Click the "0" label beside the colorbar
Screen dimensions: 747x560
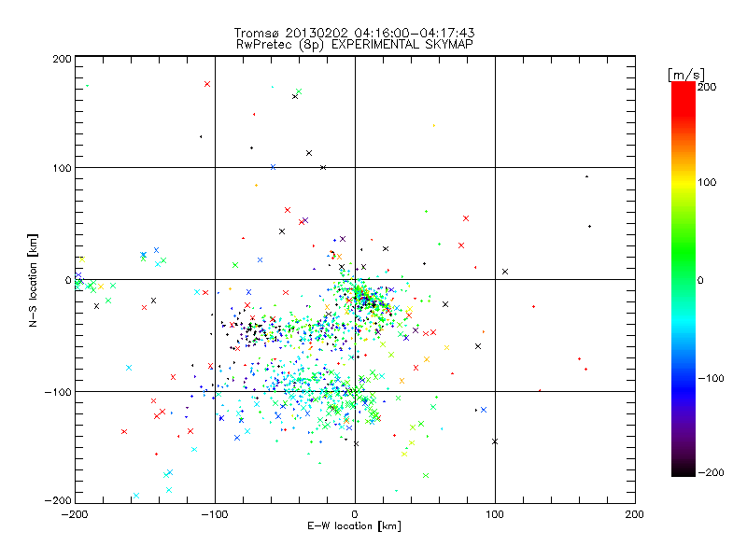point(700,280)
